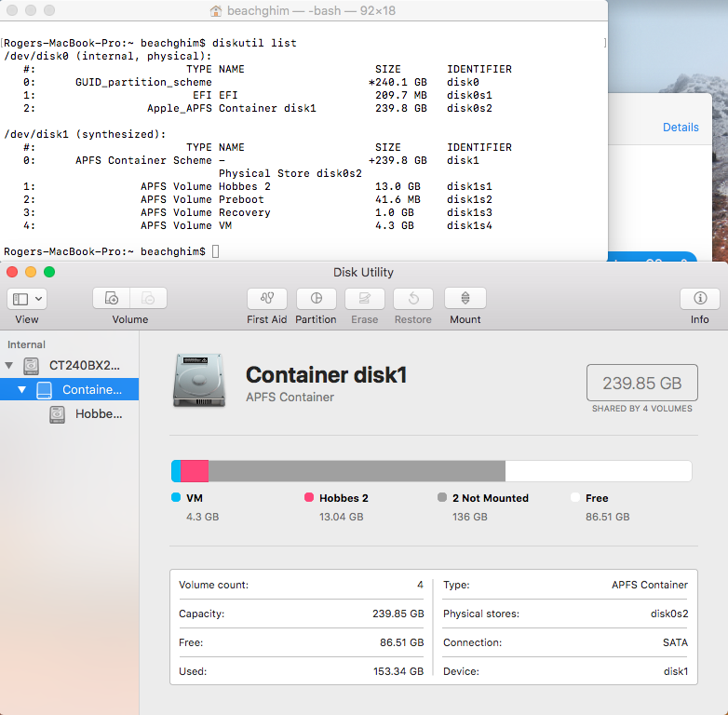Open the View sidebar options button

click(26, 299)
